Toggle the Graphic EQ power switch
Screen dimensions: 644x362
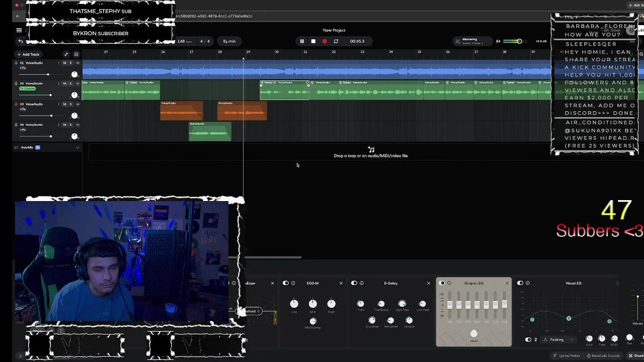pos(442,283)
